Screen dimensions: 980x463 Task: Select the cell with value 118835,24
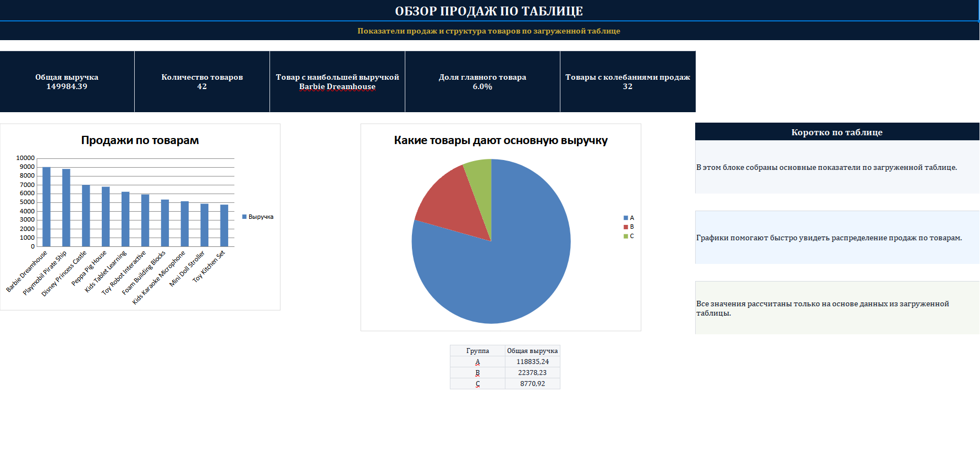pos(532,362)
